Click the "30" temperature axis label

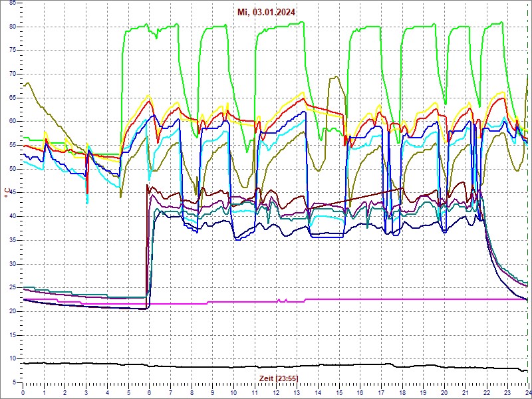click(12, 264)
